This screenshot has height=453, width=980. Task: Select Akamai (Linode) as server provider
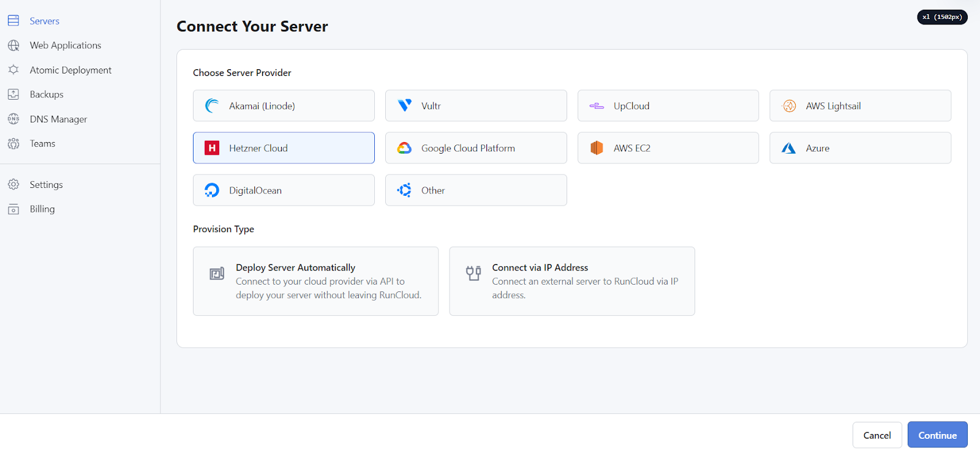coord(284,106)
